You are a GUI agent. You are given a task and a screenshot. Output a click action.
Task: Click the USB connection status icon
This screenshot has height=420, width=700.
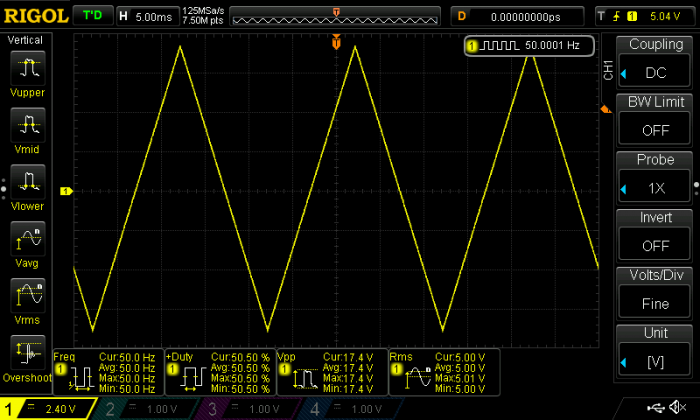pyautogui.click(x=655, y=407)
